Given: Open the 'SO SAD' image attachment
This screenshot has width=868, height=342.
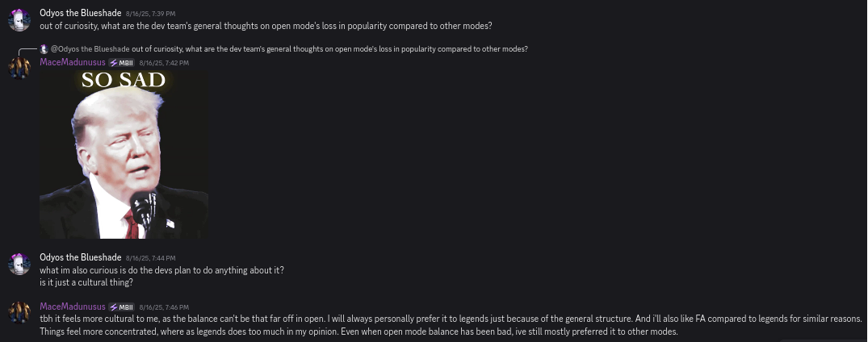Looking at the screenshot, I should click(123, 154).
